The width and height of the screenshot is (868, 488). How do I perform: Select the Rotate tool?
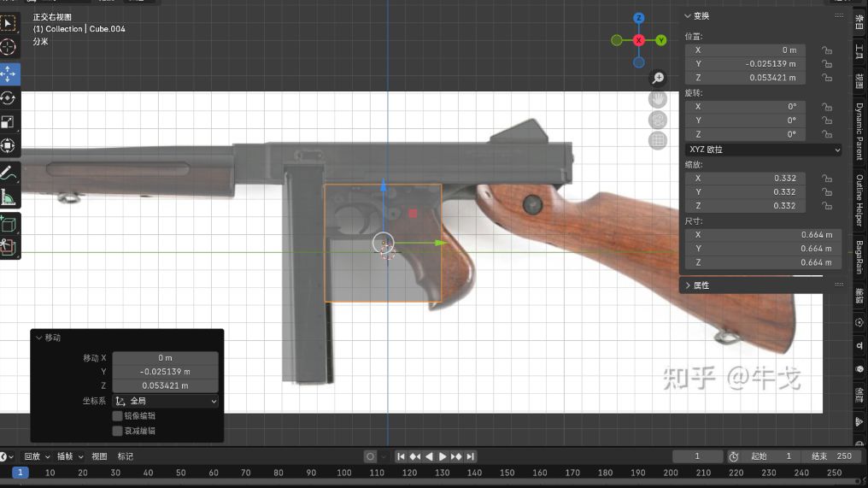pos(9,98)
